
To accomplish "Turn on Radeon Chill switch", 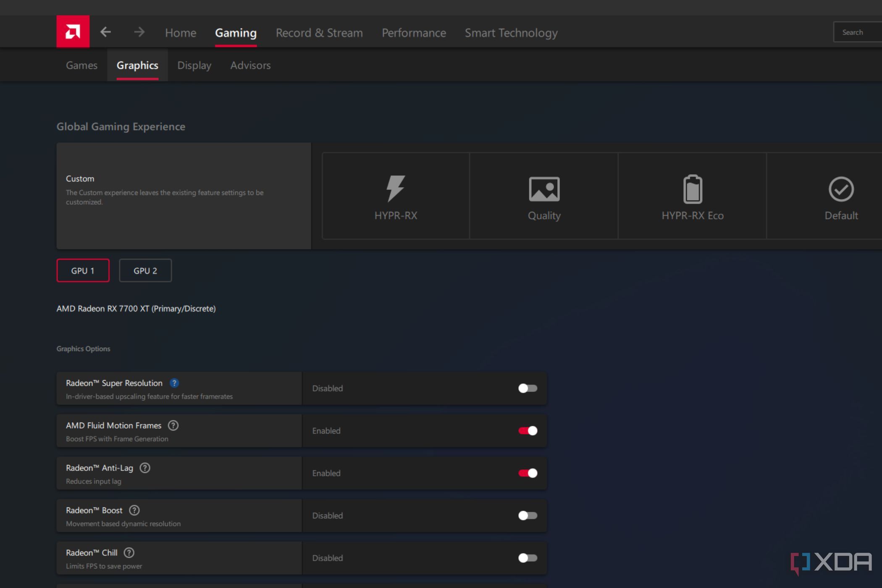I will [x=528, y=558].
